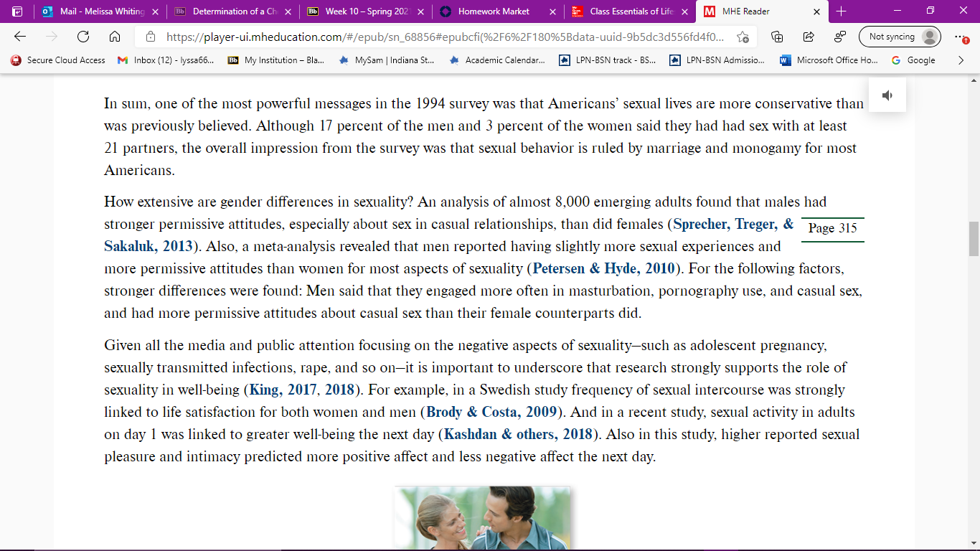Open the LPN-BSN Admissio... bookmark
This screenshot has height=551, width=980.
(x=717, y=60)
